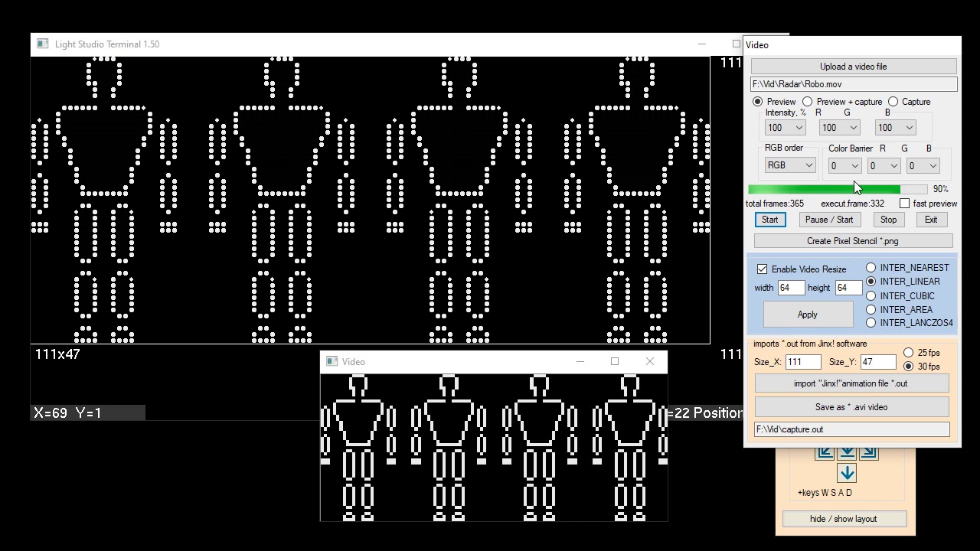Click the hide / show layout button
Image resolution: width=980 pixels, height=551 pixels.
pyautogui.click(x=843, y=519)
